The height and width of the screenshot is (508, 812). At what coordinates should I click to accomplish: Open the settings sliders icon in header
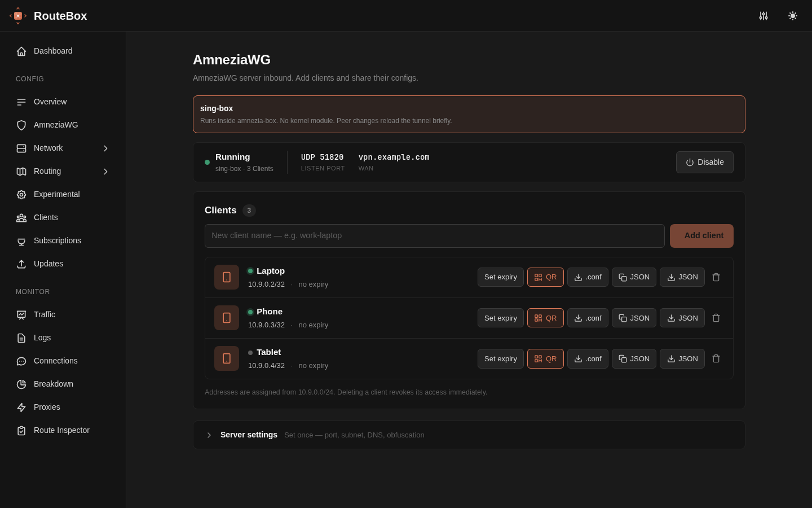(x=764, y=16)
